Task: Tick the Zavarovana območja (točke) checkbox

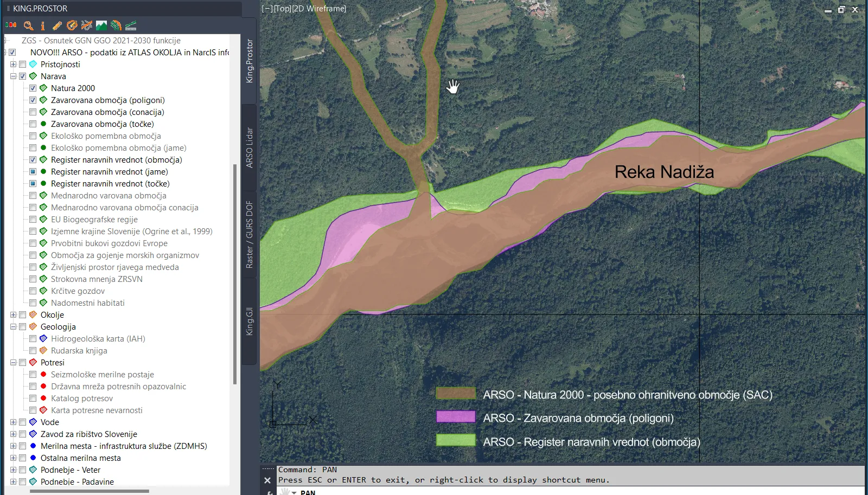Action: 33,124
